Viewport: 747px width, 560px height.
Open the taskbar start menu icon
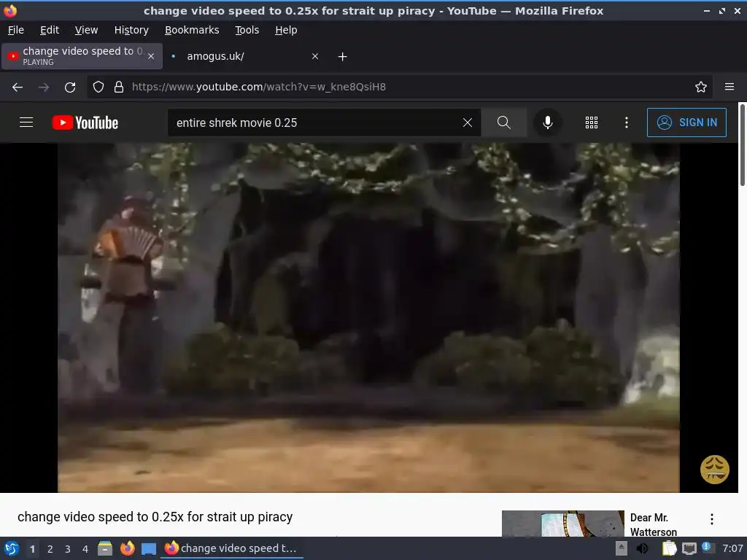click(x=11, y=548)
